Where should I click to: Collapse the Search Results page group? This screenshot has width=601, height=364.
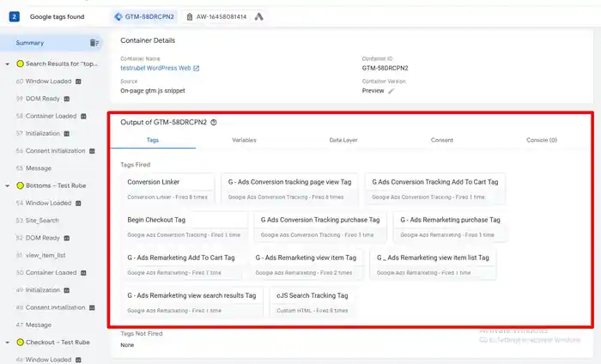pyautogui.click(x=7, y=64)
